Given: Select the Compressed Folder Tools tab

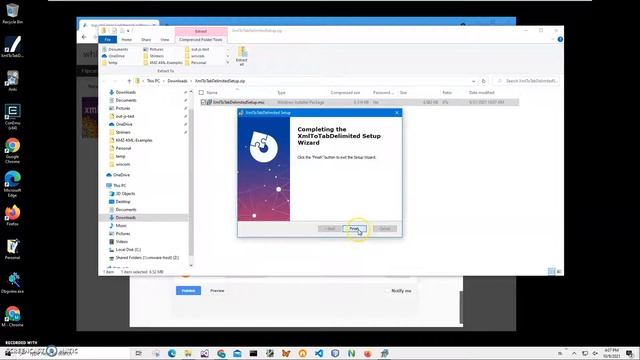Looking at the screenshot, I should pyautogui.click(x=200, y=40).
